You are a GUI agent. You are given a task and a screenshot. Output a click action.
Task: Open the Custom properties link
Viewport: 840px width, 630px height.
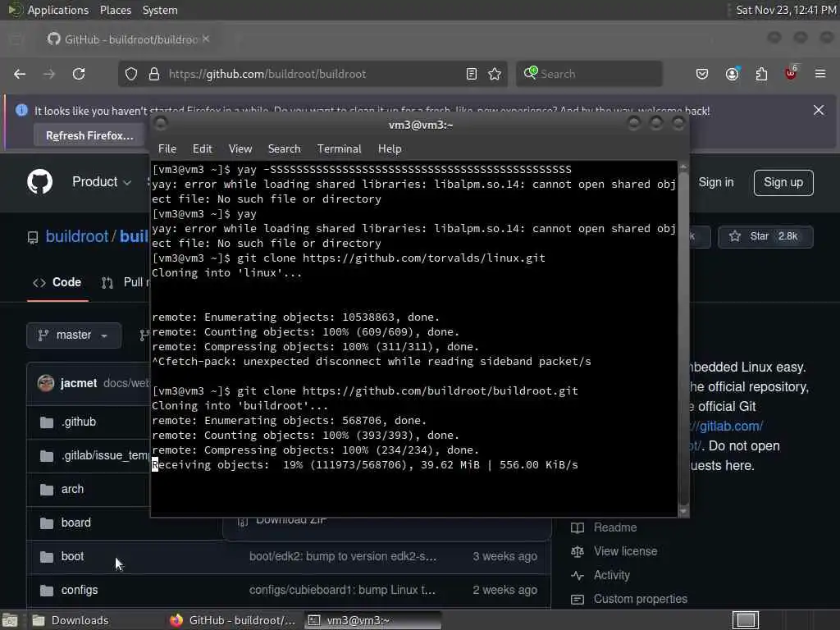(640, 599)
